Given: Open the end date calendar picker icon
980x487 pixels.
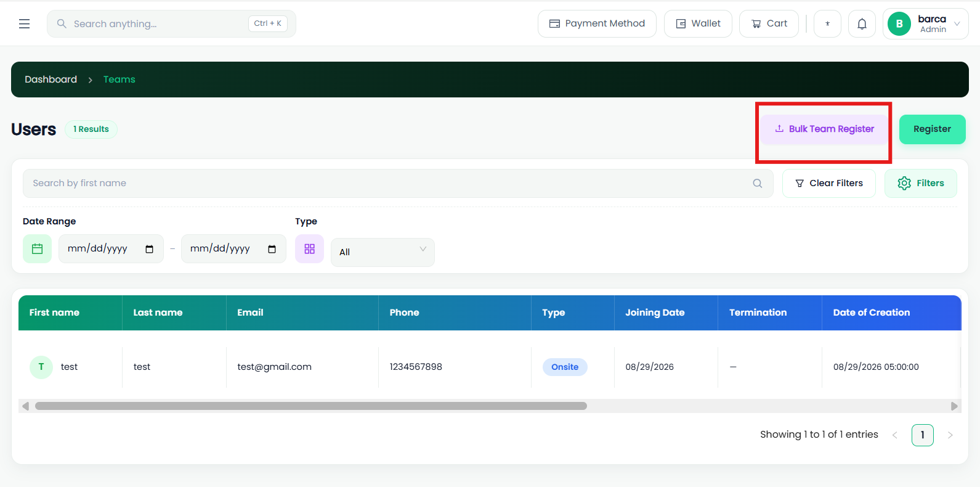Looking at the screenshot, I should [272, 249].
